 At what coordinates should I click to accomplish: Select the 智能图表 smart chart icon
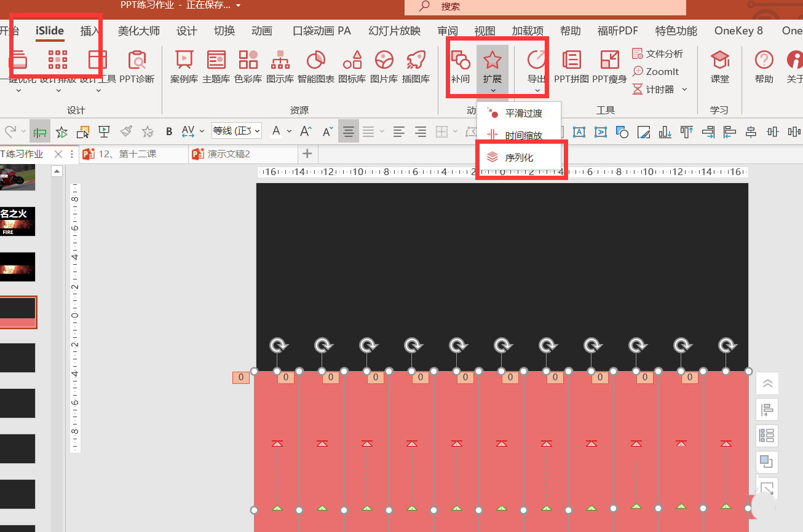click(315, 68)
